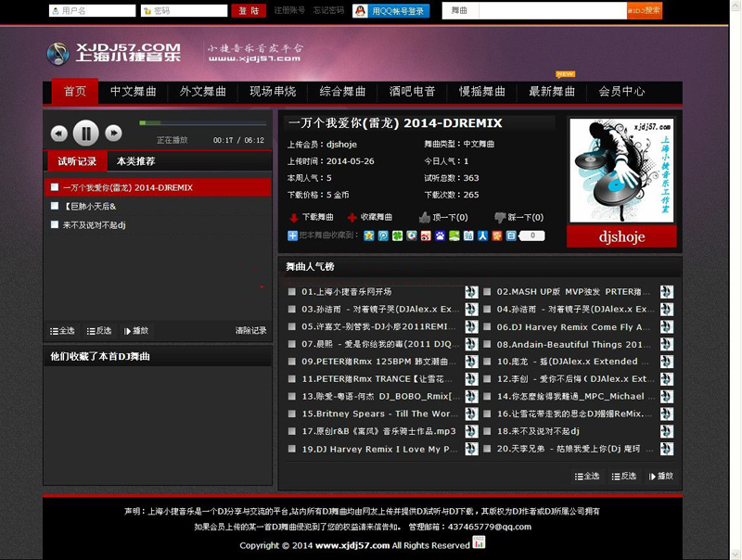Pause playback with the player's center button
Screen dimensions: 742x560
point(85,134)
